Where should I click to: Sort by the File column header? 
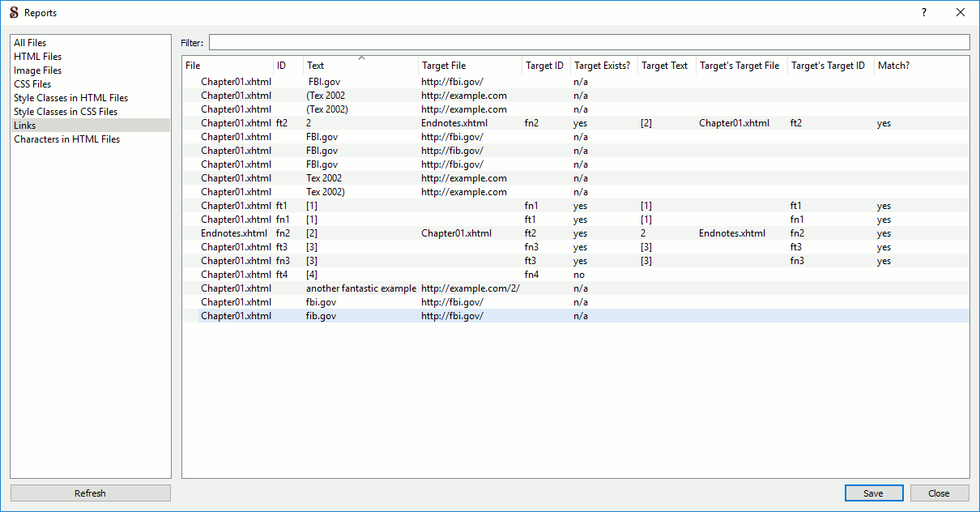(x=228, y=66)
